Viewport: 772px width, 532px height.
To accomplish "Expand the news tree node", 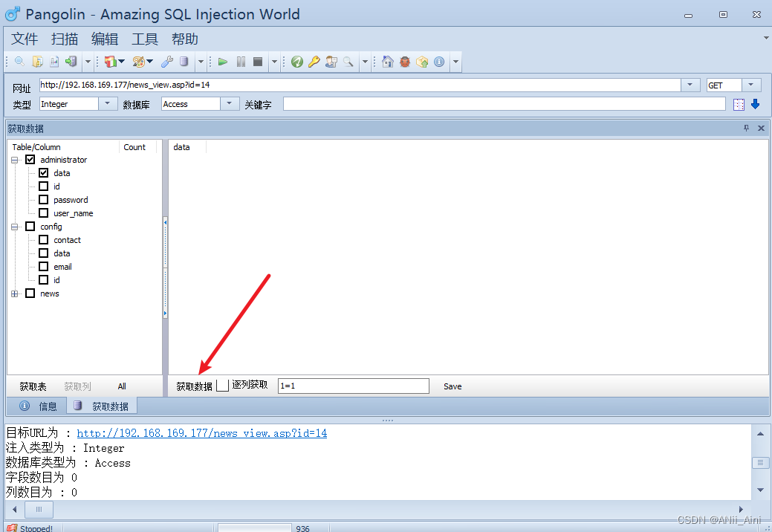I will point(15,293).
